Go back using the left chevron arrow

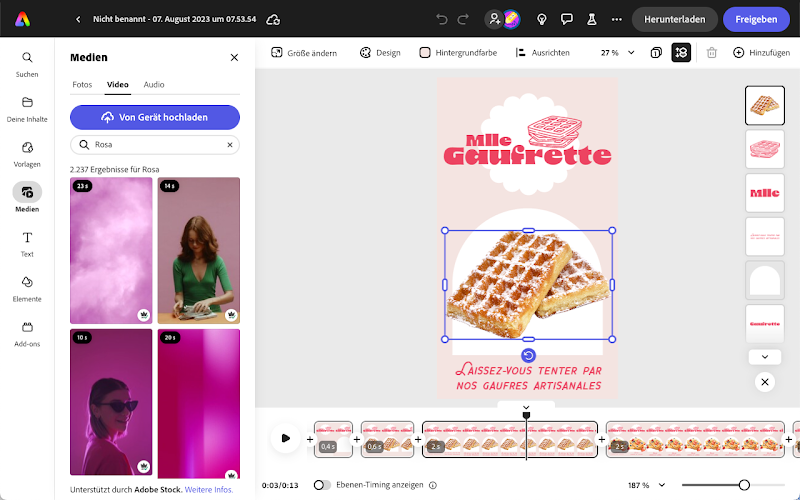click(78, 19)
